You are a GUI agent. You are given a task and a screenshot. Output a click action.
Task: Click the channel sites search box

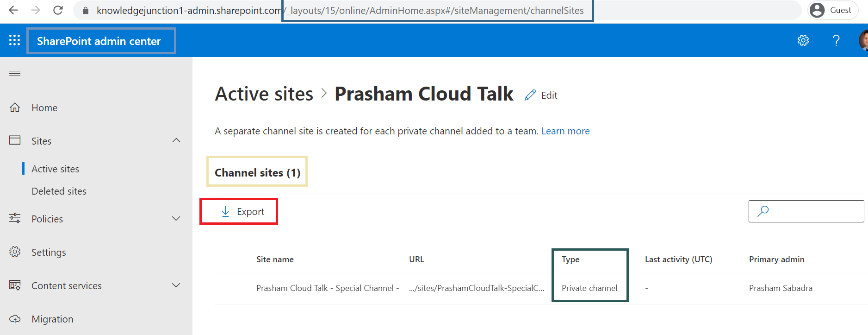(806, 211)
